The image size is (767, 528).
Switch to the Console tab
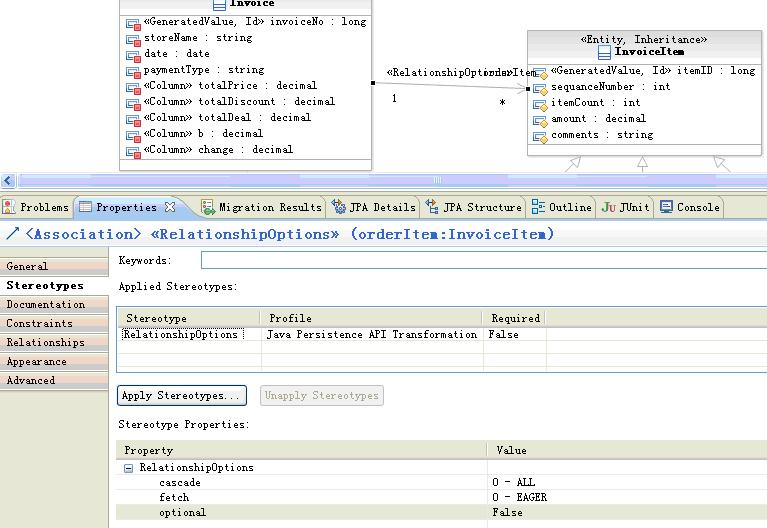[x=690, y=207]
